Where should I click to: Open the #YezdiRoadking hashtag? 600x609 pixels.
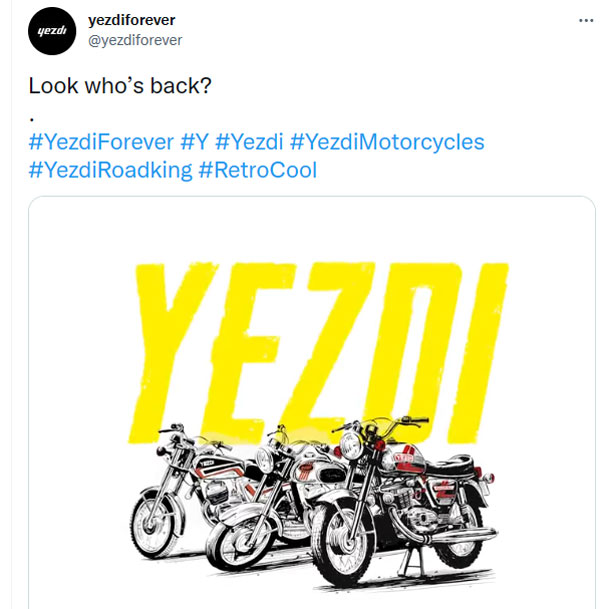click(x=110, y=170)
